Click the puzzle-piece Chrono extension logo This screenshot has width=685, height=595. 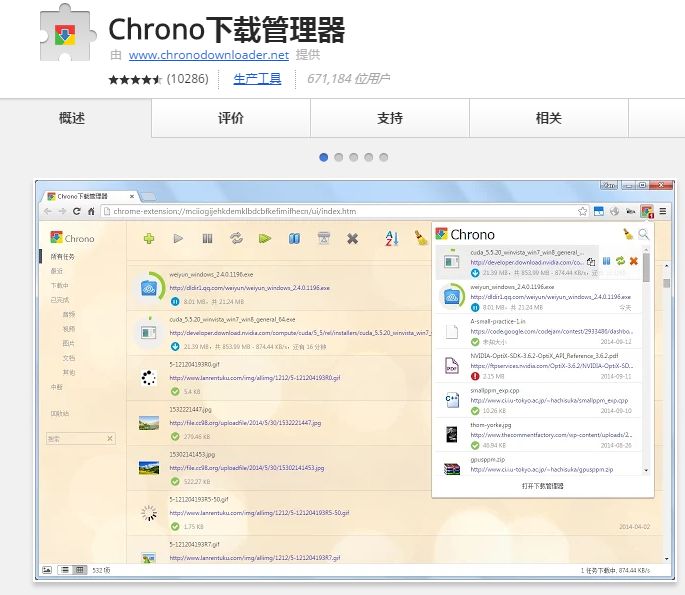pyautogui.click(x=67, y=33)
